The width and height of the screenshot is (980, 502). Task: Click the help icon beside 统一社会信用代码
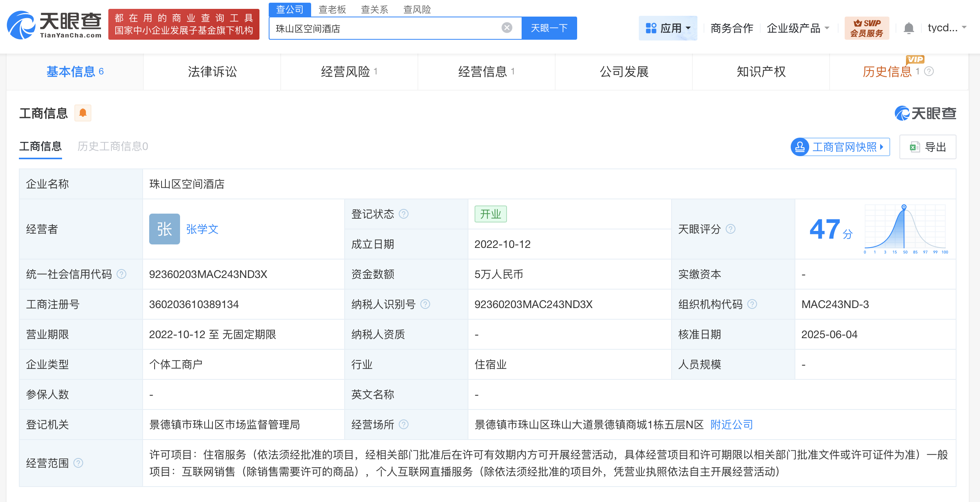[x=121, y=274]
